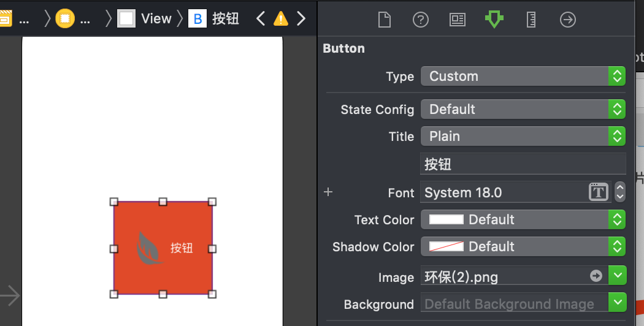644x326 pixels.
Task: Click the top-middle resize handle of button
Action: tap(163, 202)
